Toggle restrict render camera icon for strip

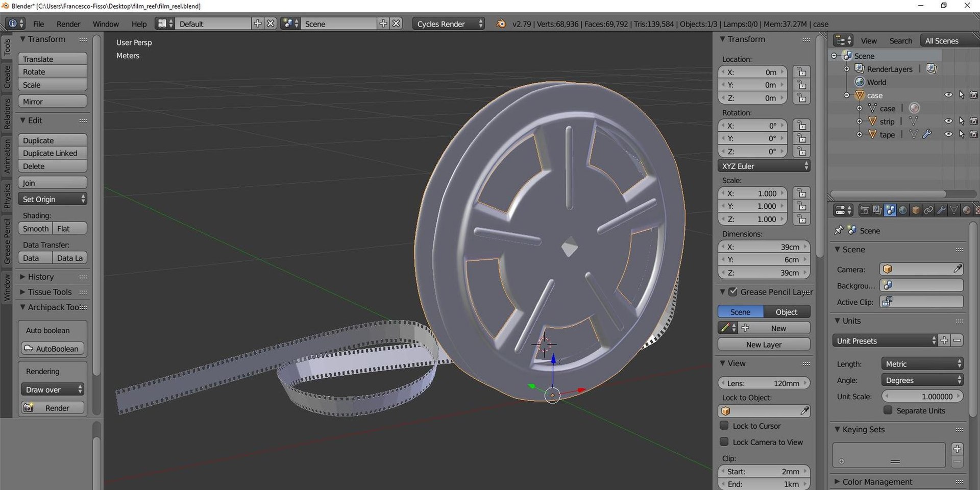click(x=974, y=121)
